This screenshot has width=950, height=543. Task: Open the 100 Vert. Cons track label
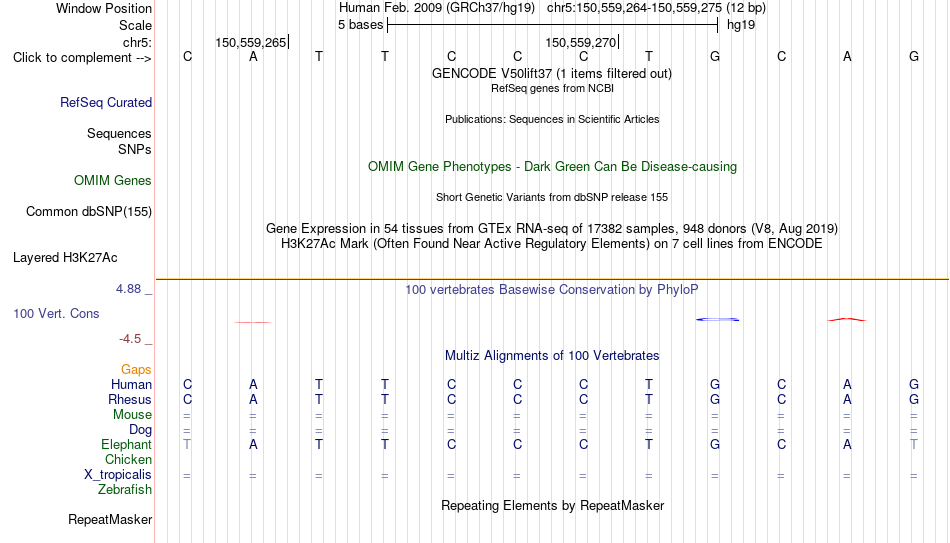(x=56, y=313)
